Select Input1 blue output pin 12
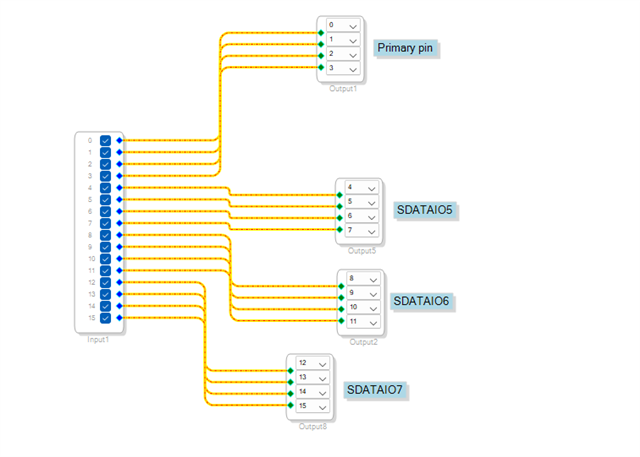The height and width of the screenshot is (457, 640). [x=119, y=282]
